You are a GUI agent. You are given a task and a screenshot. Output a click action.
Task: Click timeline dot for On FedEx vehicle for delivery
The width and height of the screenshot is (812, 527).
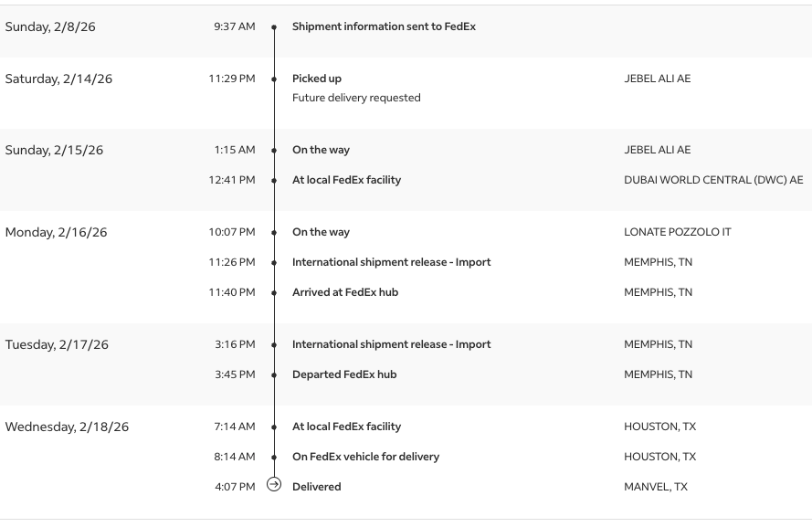[274, 458]
